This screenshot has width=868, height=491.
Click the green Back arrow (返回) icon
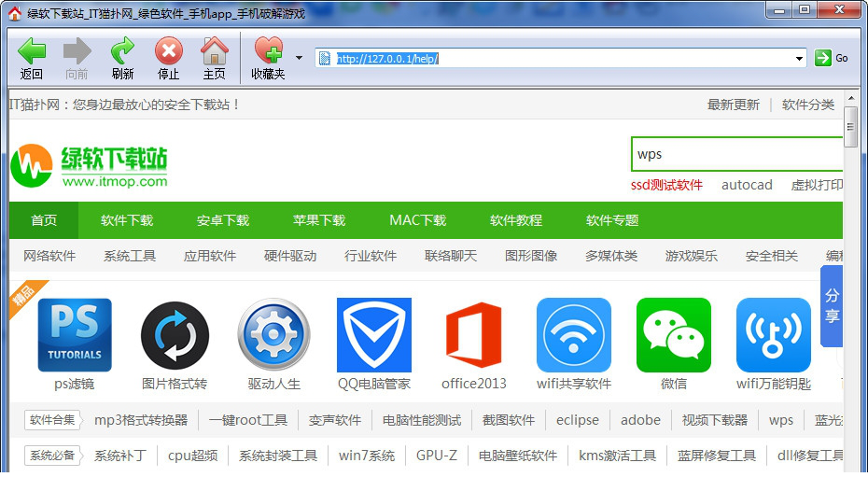pos(32,51)
